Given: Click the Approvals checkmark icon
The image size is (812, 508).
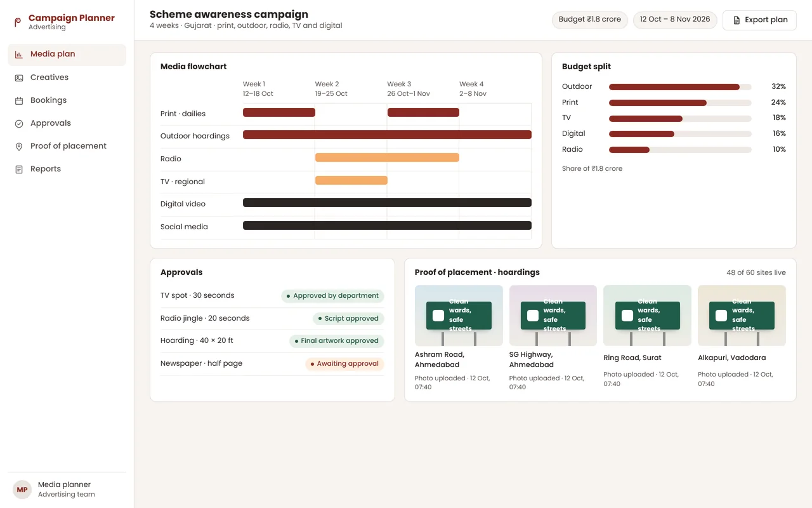Looking at the screenshot, I should click(x=19, y=123).
